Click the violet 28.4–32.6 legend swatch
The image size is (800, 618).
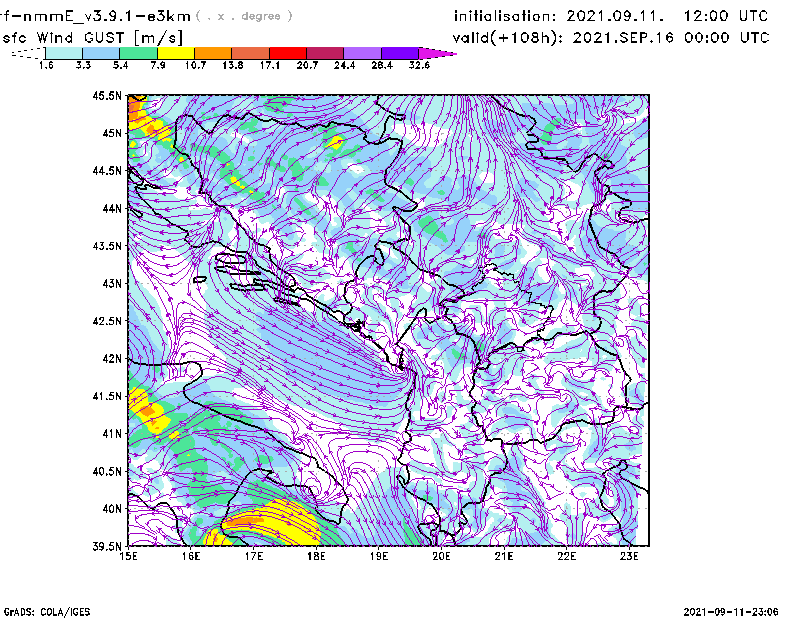pos(400,53)
